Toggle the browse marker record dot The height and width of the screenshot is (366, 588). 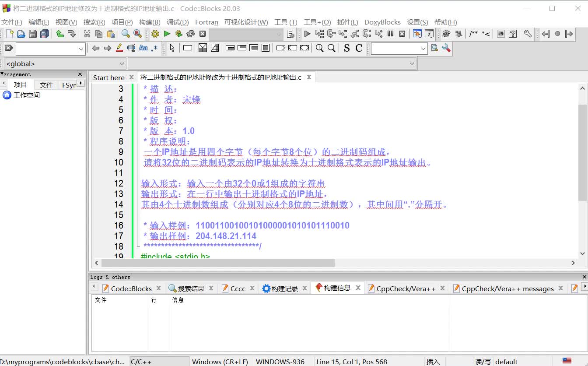tap(557, 34)
